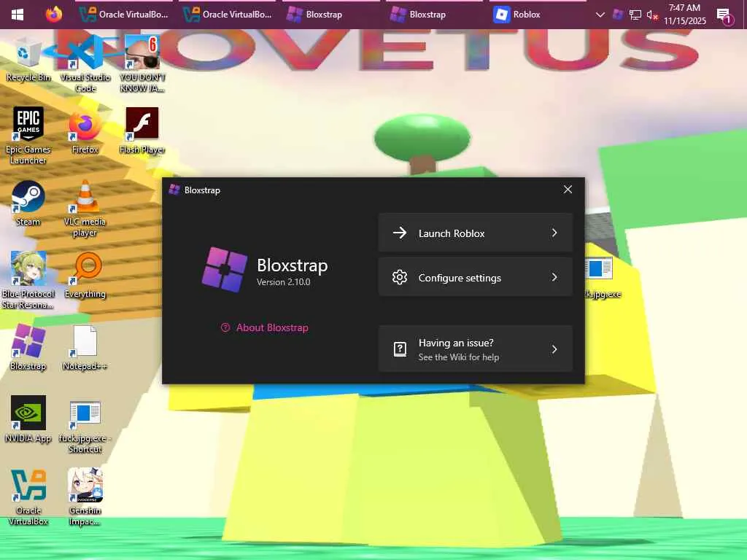747x560 pixels.
Task: Click the Bloxstrap title bar icon
Action: click(174, 190)
